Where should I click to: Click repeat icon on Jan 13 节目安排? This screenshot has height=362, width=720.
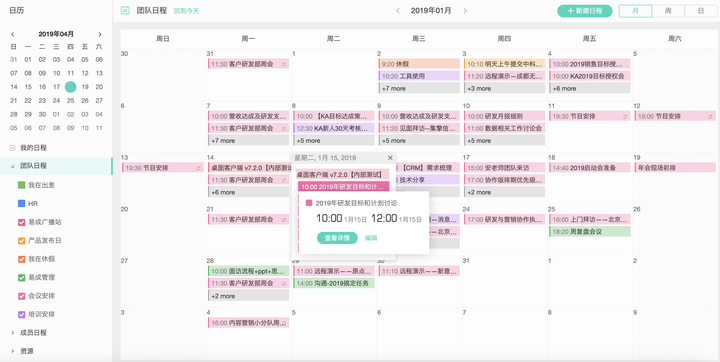(x=198, y=168)
